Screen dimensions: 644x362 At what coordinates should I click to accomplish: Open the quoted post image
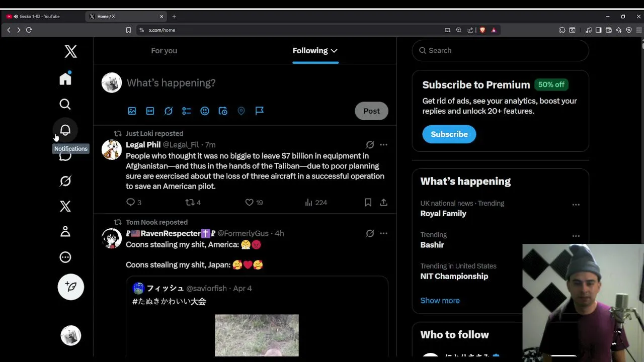pyautogui.click(x=257, y=335)
